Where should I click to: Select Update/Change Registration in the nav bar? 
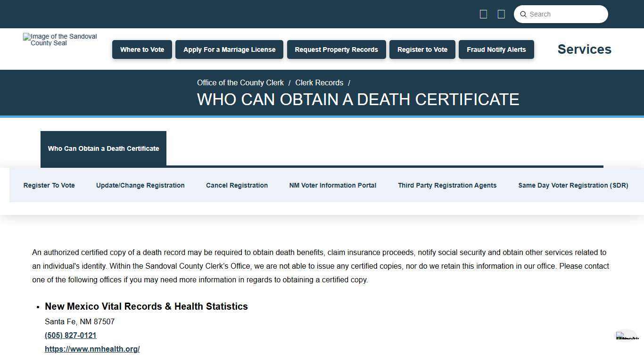point(140,185)
